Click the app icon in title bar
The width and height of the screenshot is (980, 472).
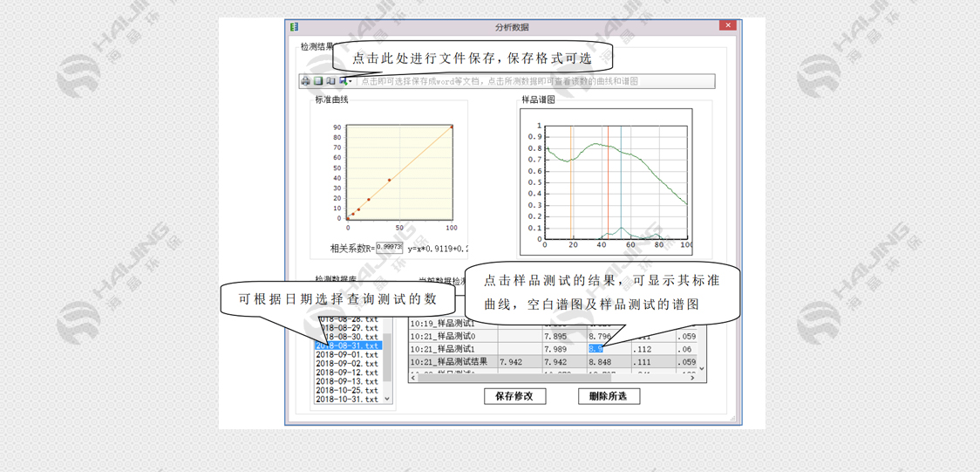(295, 27)
